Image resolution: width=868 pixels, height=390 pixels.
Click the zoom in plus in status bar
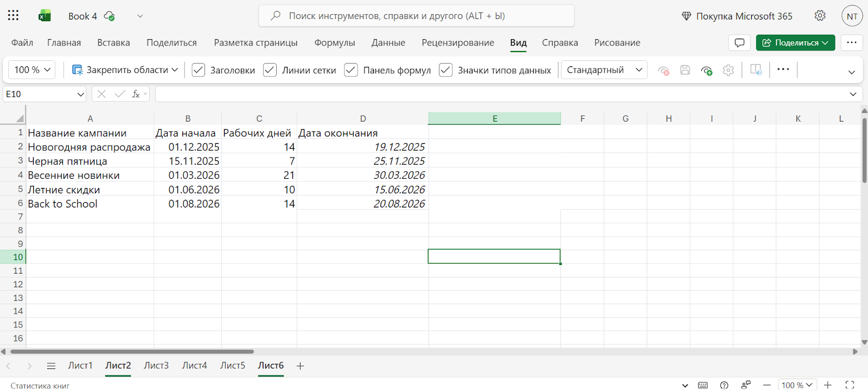[x=828, y=385]
